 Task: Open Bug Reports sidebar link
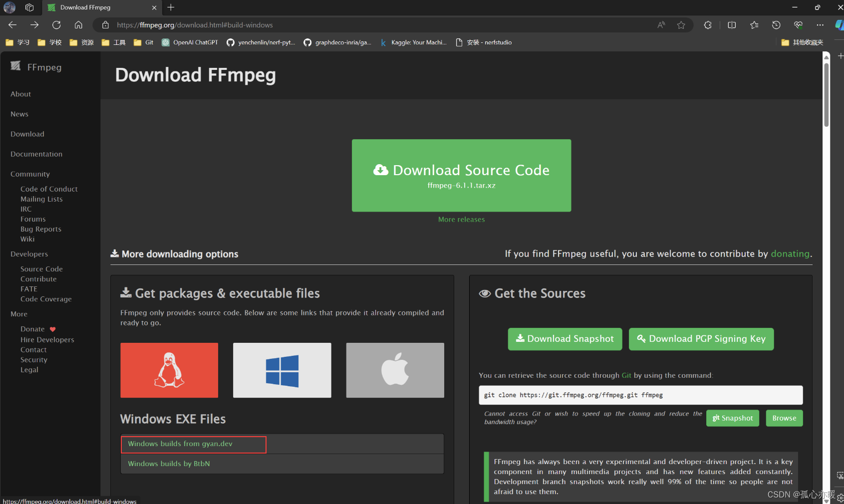click(x=41, y=229)
